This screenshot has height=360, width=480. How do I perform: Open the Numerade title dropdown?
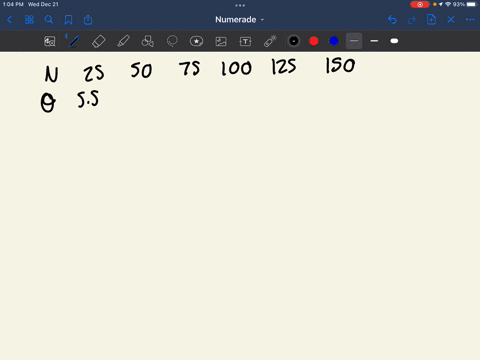[239, 20]
